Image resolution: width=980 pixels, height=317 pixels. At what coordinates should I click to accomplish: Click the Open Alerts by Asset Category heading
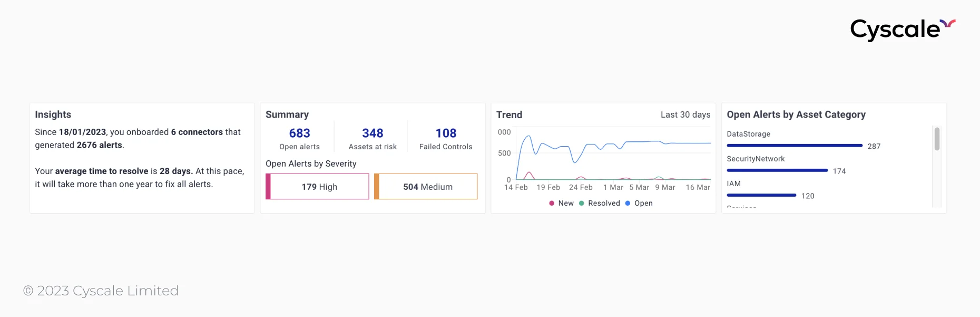(796, 114)
